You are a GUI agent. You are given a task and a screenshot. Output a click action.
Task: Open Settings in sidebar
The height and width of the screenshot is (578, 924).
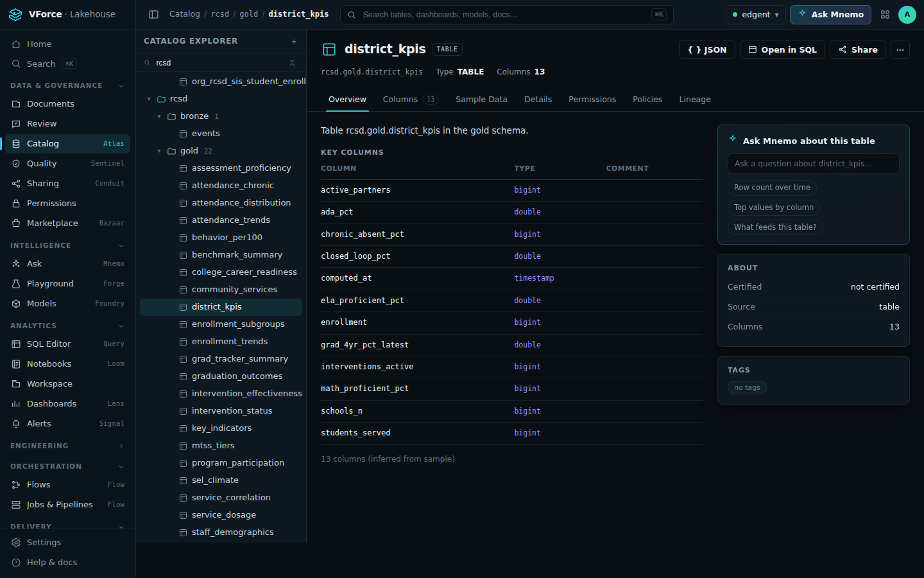68,542
